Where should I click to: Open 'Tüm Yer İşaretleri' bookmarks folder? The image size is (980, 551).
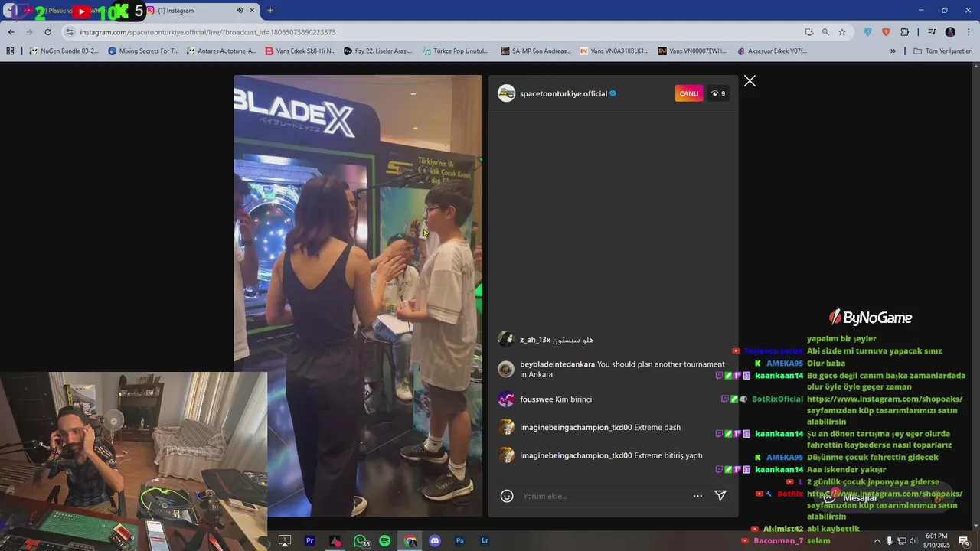942,51
